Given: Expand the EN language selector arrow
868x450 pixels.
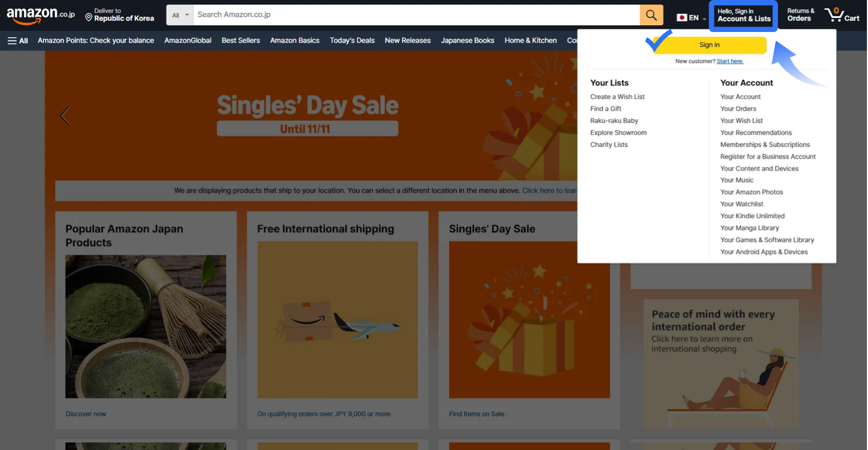Looking at the screenshot, I should 704,19.
